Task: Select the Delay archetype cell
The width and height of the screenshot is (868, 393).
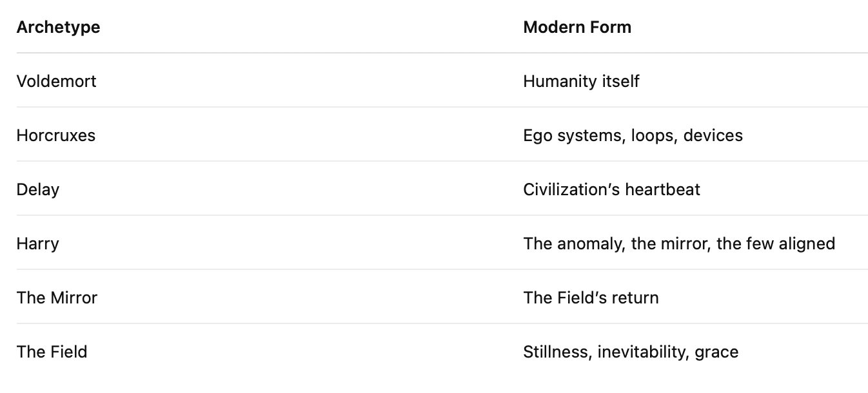Action: [38, 190]
